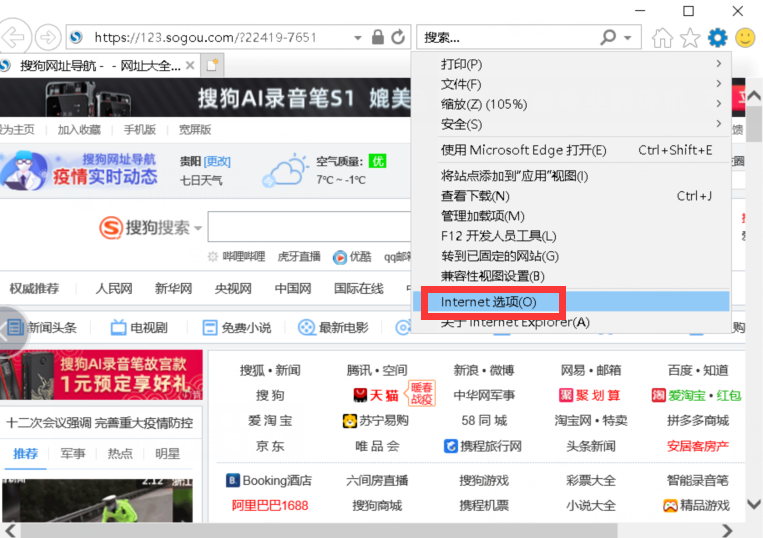The image size is (763, 538).
Task: Select 兼容性视图设置(B) menu entry
Action: [x=492, y=276]
